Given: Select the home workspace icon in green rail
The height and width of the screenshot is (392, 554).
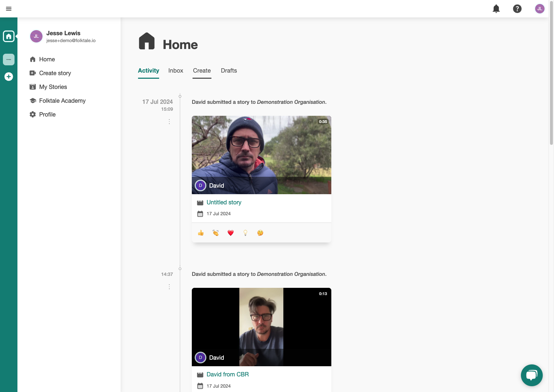Looking at the screenshot, I should coord(9,36).
